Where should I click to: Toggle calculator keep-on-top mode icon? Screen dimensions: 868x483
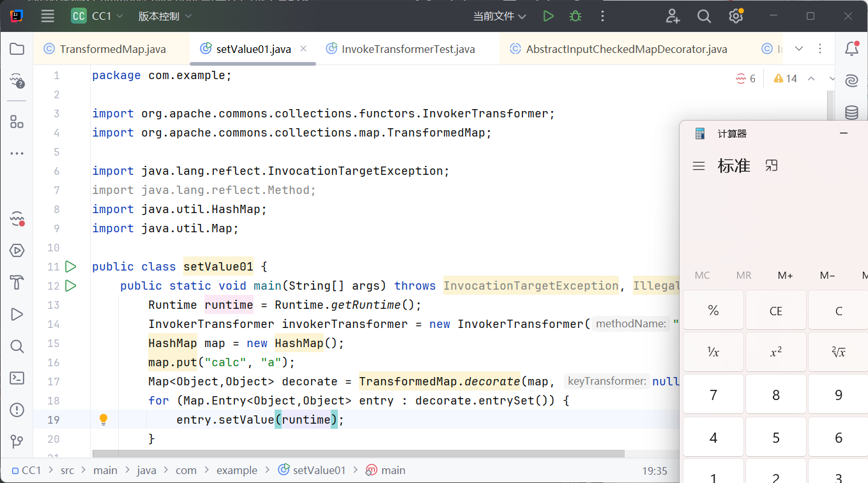coord(772,166)
